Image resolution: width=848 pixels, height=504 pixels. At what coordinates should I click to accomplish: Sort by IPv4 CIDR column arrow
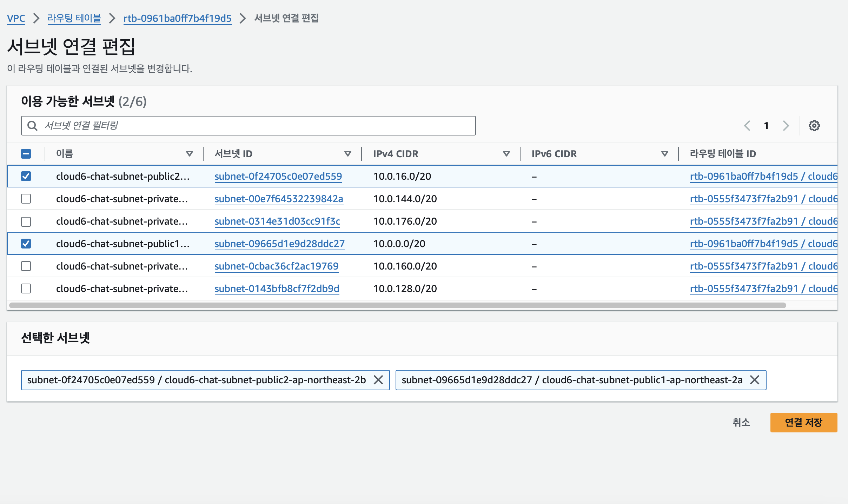(x=506, y=154)
